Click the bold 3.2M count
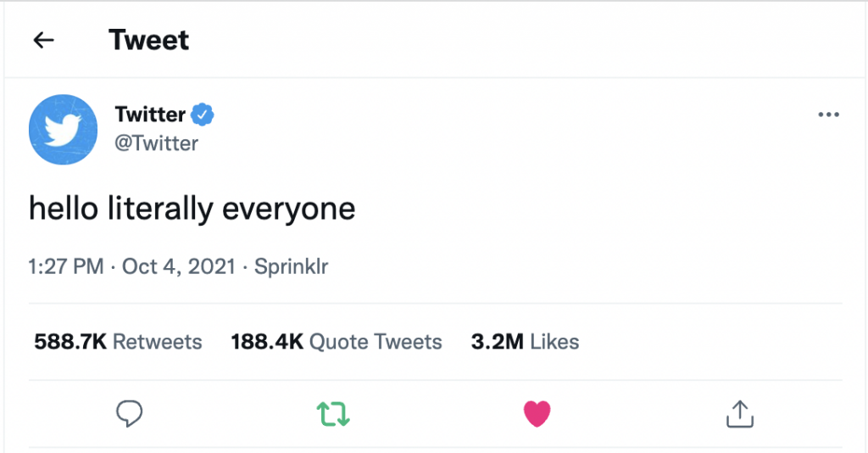This screenshot has width=868, height=453. (497, 342)
